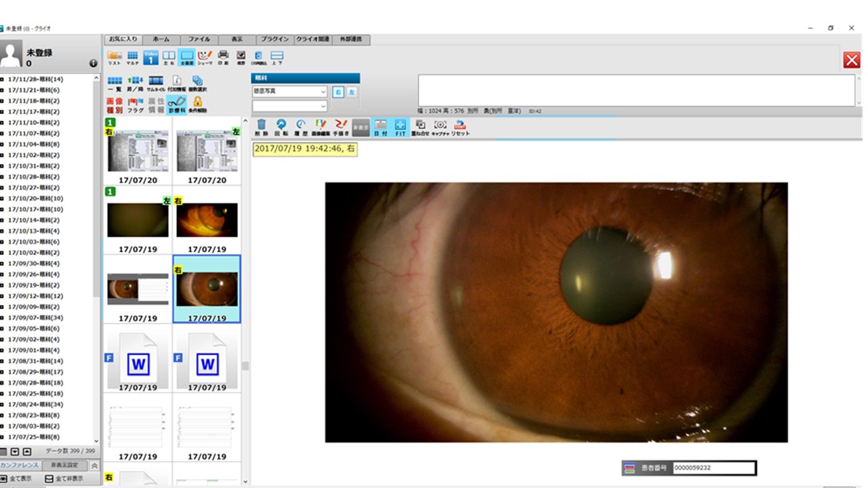Open the フラグ flag filter
This screenshot has width=868, height=488.
(136, 105)
